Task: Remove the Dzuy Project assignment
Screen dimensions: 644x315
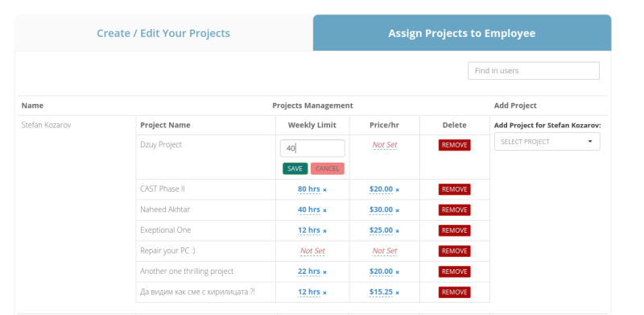Action: (454, 145)
